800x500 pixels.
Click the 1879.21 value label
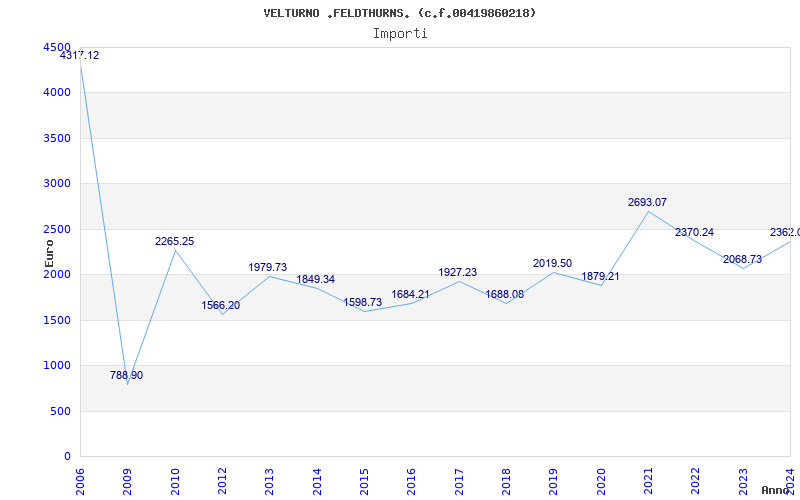(600, 277)
